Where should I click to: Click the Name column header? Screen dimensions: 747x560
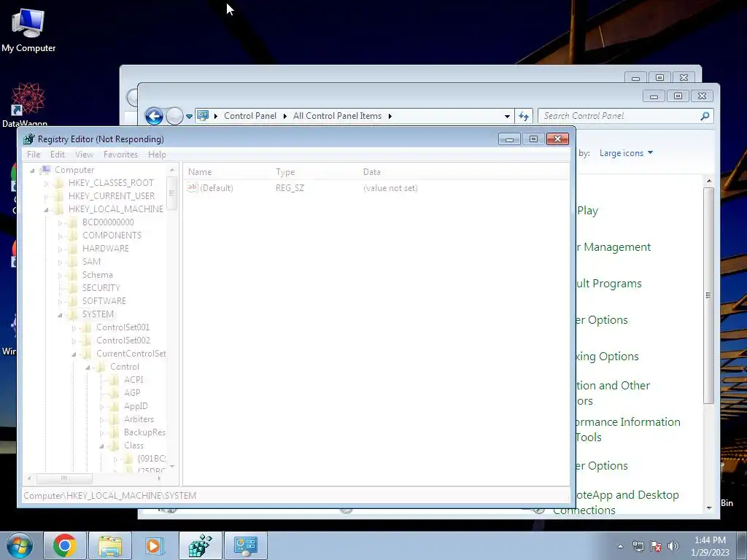pos(228,172)
